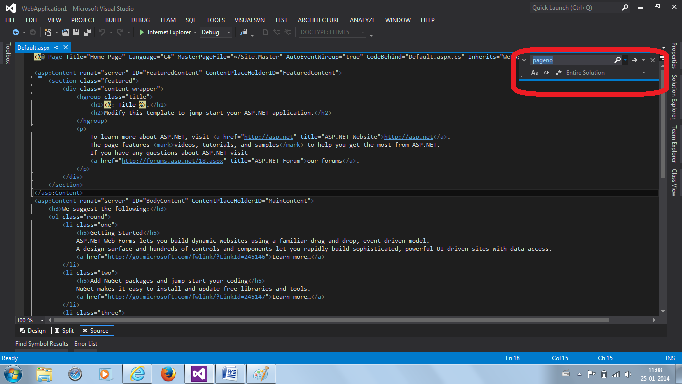Open search history dropdown in find box
The width and height of the screenshot is (682, 384).
pyautogui.click(x=625, y=60)
